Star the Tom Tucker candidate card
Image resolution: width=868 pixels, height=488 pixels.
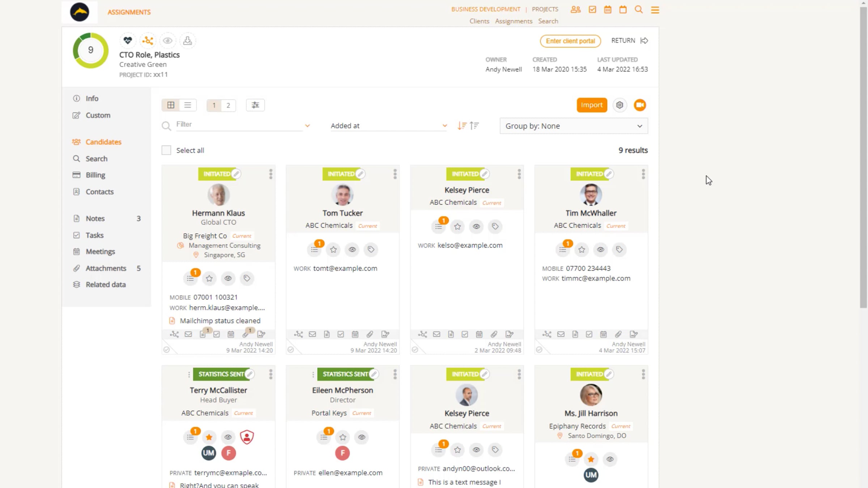(333, 249)
